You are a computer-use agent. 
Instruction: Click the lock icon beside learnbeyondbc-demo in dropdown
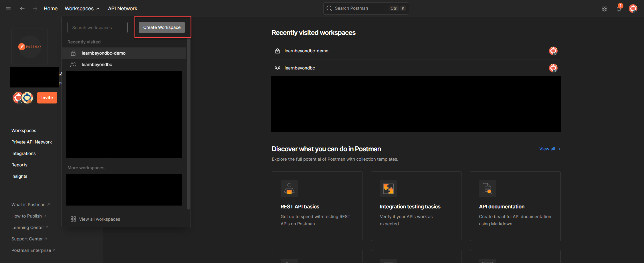[x=73, y=53]
